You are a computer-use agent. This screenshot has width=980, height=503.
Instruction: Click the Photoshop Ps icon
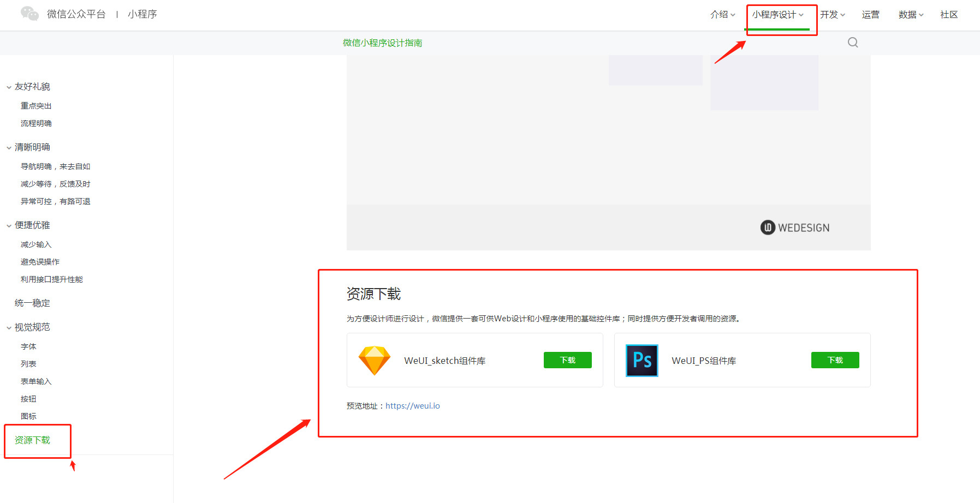(642, 360)
